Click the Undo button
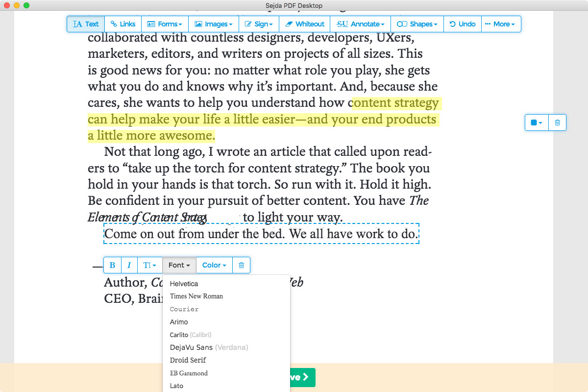 [x=463, y=24]
